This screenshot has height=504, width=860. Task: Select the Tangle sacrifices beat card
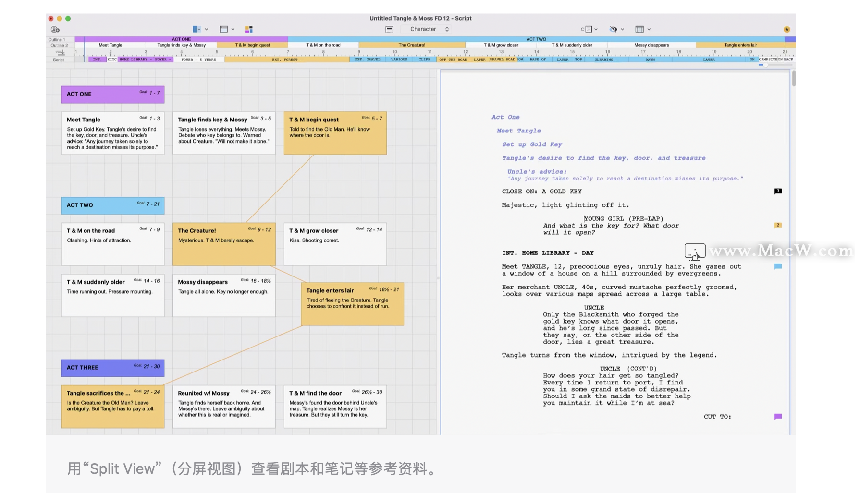(x=113, y=406)
